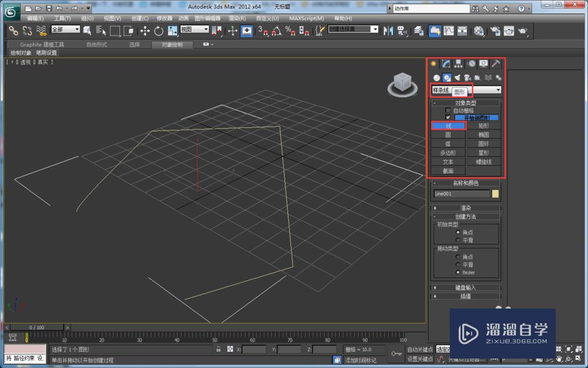Open the 修改器 menu

coord(165,18)
